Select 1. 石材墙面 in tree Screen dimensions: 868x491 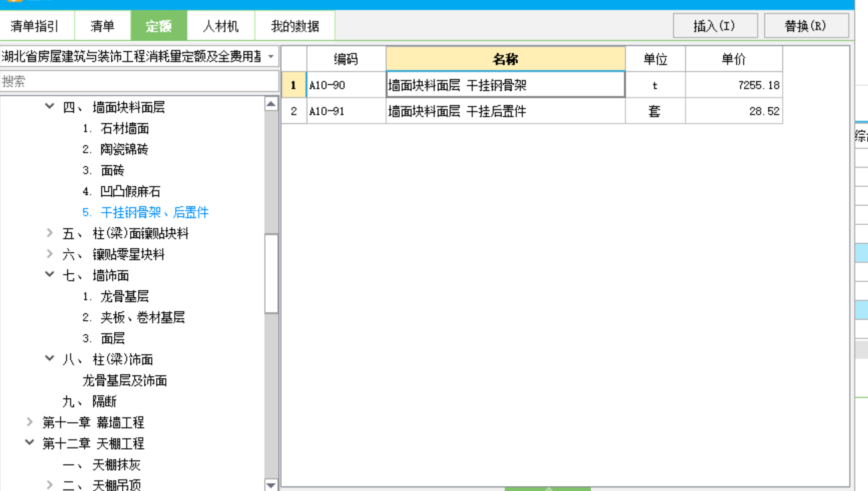coord(116,128)
